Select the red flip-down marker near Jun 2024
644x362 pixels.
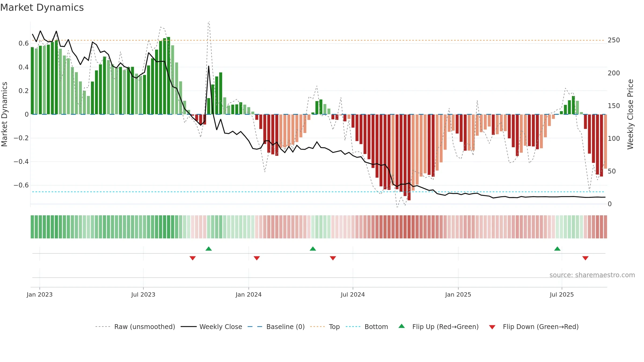pyautogui.click(x=333, y=258)
